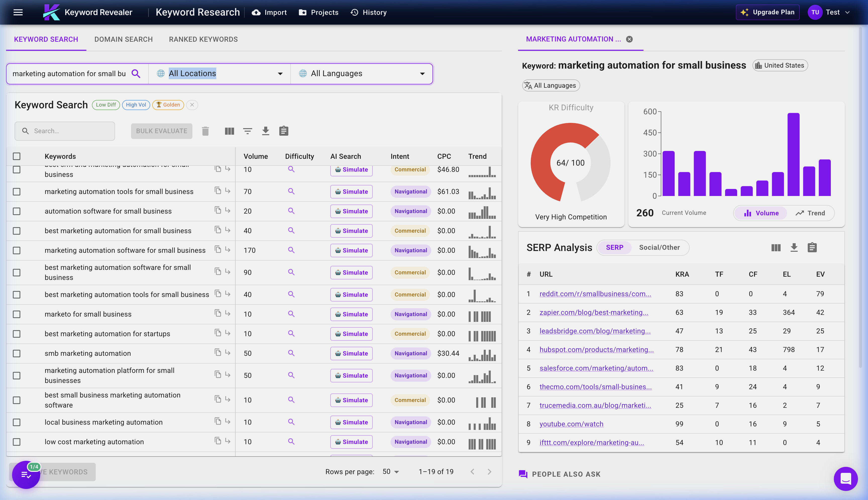The height and width of the screenshot is (500, 868).
Task: Select the Keyword Search tab
Action: click(x=46, y=39)
